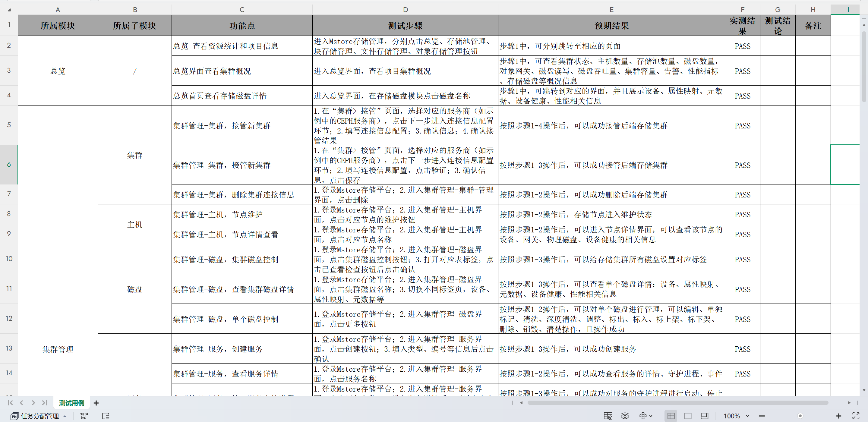The width and height of the screenshot is (868, 422).
Task: Expand the 任务分配管理 menu arrow
Action: (65, 416)
